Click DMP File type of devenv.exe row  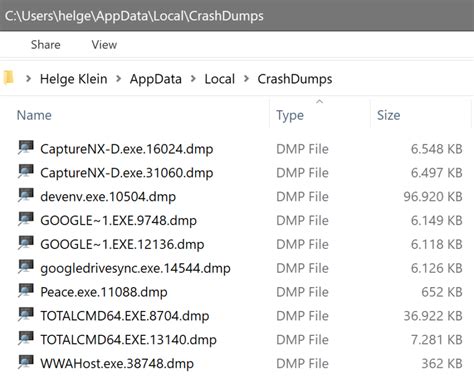click(x=302, y=197)
